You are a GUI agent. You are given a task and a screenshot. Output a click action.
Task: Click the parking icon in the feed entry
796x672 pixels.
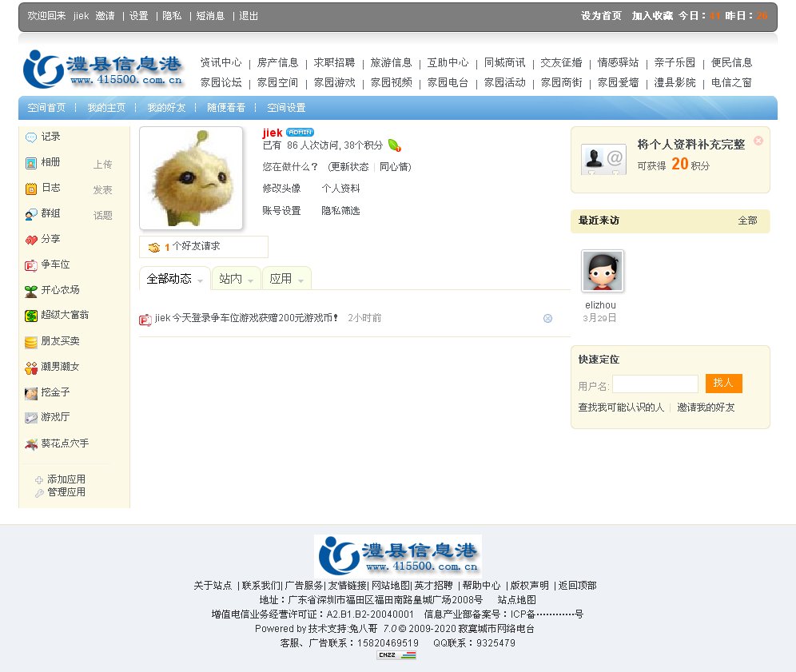tap(145, 320)
